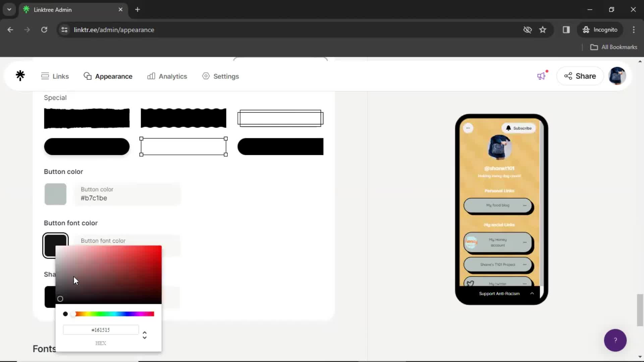
Task: Expand the Support Anti-Racism banner chevron
Action: 532,293
